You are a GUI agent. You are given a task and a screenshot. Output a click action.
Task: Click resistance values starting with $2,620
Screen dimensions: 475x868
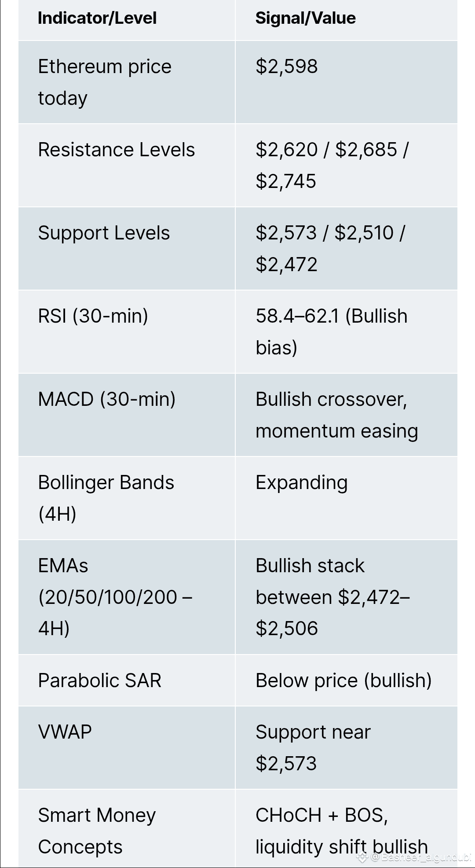332,165
